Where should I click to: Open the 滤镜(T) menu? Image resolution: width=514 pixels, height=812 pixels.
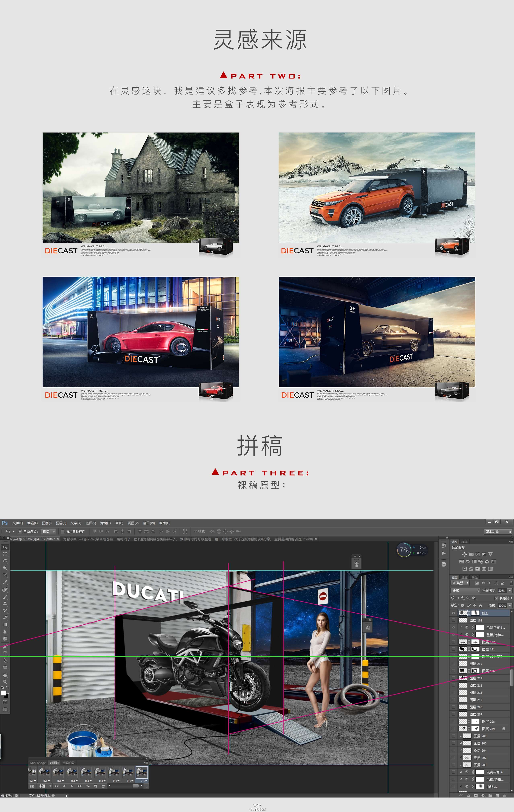(105, 523)
